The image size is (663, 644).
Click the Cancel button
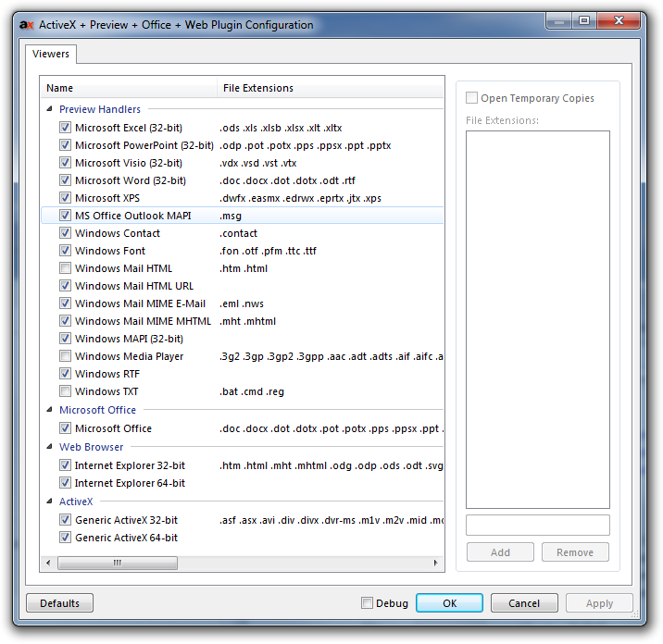(x=524, y=603)
